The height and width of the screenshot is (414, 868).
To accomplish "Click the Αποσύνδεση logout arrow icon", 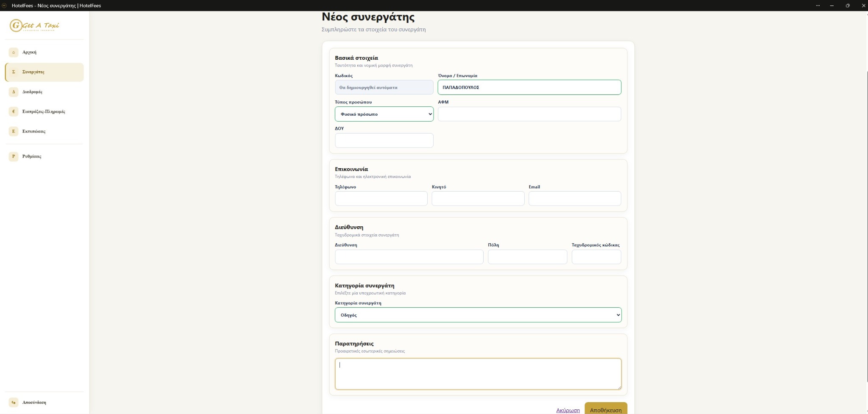I will click(x=13, y=403).
